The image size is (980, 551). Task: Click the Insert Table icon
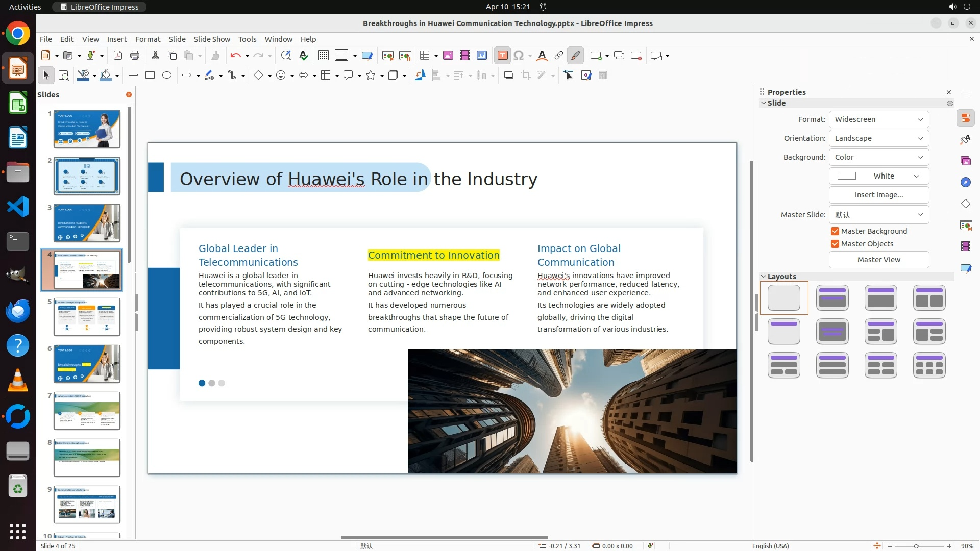click(424, 56)
